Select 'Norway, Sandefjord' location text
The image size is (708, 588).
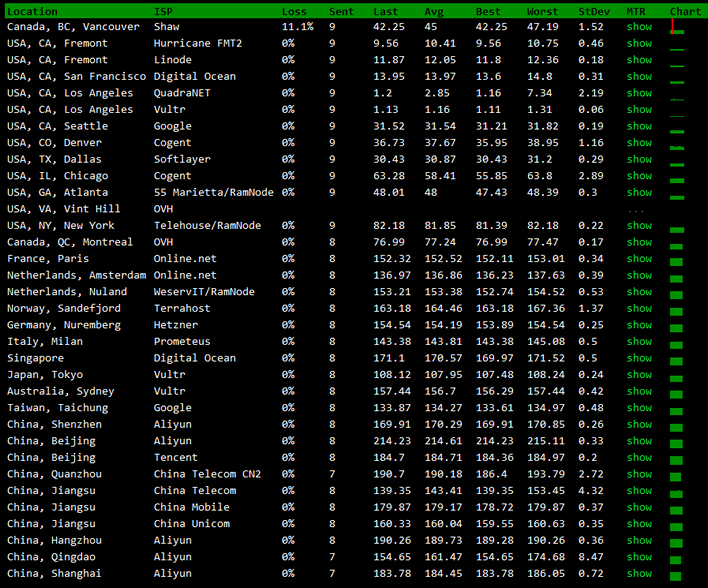click(x=64, y=308)
